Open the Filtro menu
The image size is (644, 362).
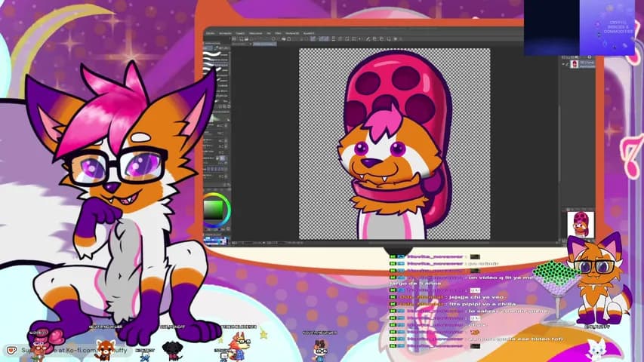point(278,33)
